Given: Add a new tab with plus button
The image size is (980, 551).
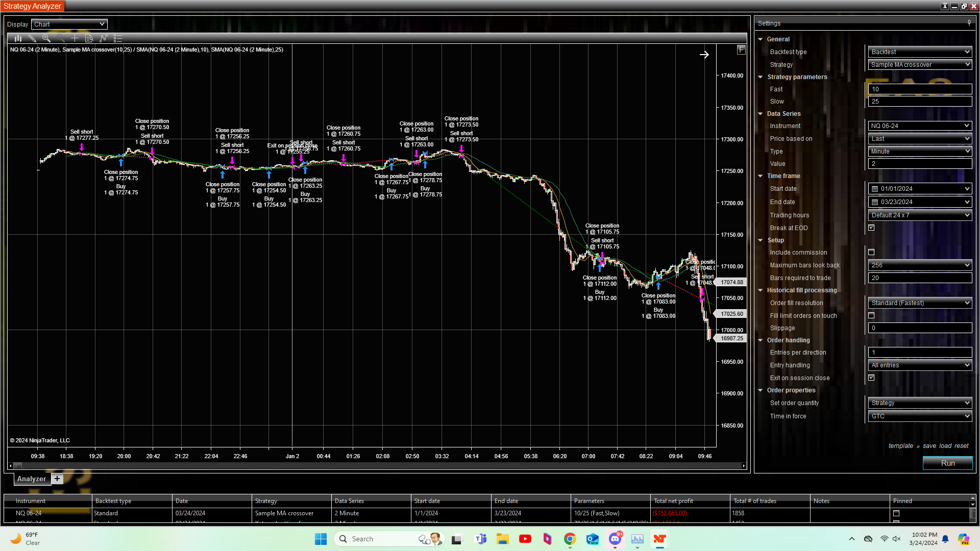Looking at the screenshot, I should pyautogui.click(x=57, y=479).
